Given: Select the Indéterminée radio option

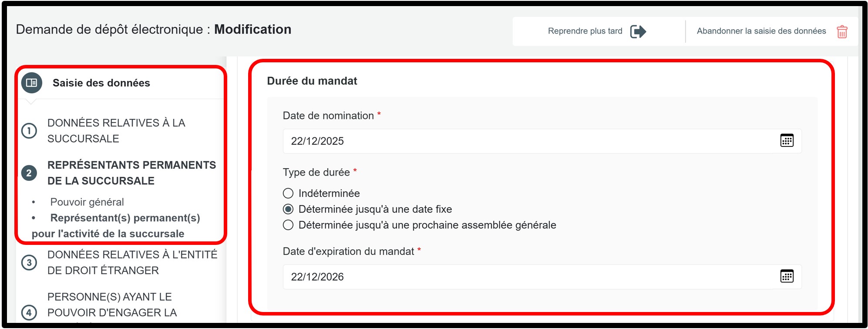Looking at the screenshot, I should [288, 193].
